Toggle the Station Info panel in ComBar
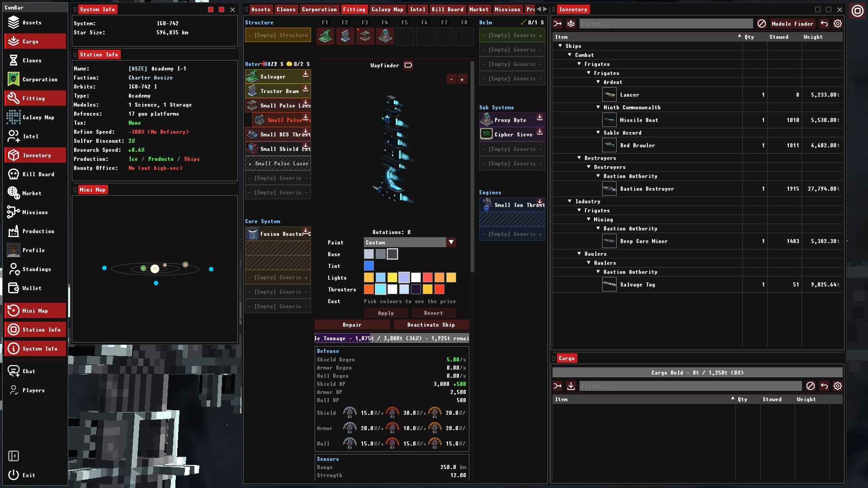Image resolution: width=868 pixels, height=488 pixels. tap(35, 329)
